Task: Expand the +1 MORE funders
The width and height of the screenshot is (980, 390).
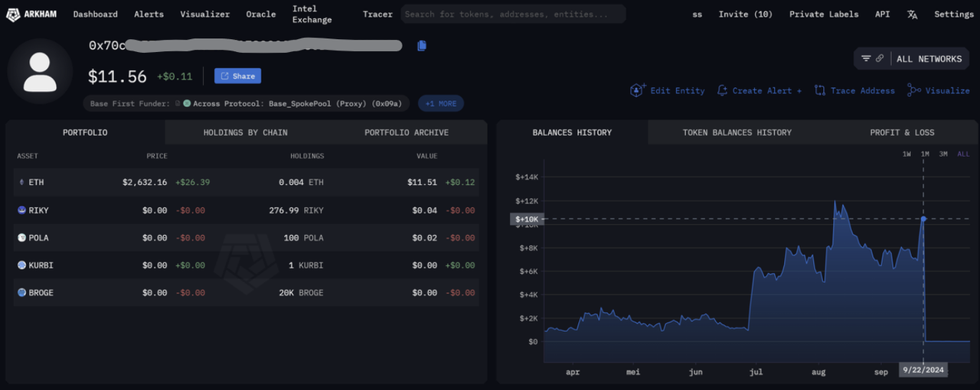Action: (x=441, y=103)
